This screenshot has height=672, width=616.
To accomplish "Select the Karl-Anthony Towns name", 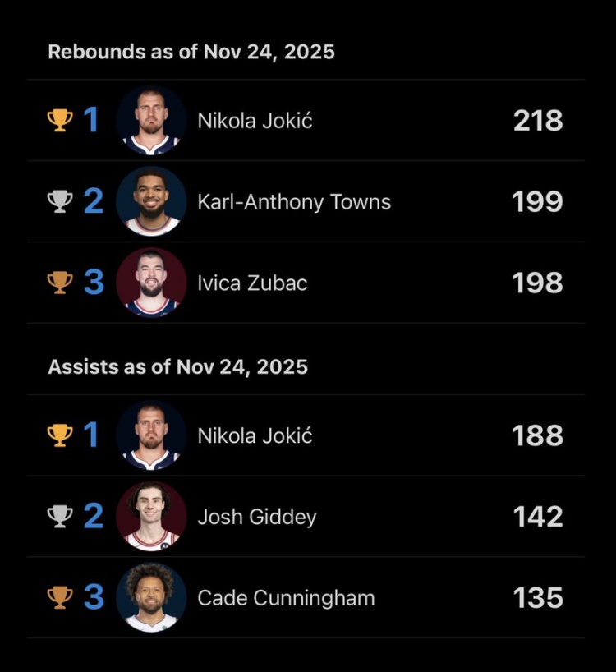I will click(x=294, y=202).
